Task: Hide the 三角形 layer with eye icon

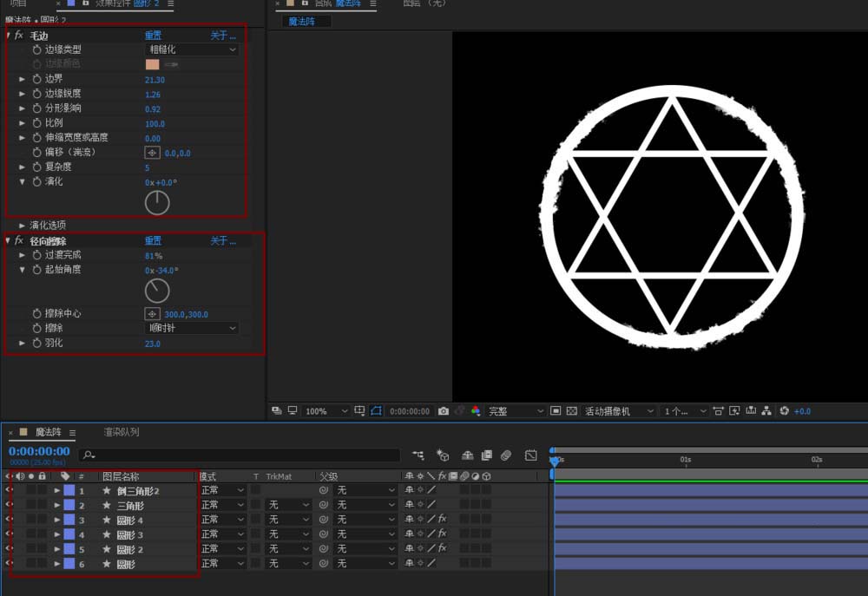Action: click(x=10, y=505)
